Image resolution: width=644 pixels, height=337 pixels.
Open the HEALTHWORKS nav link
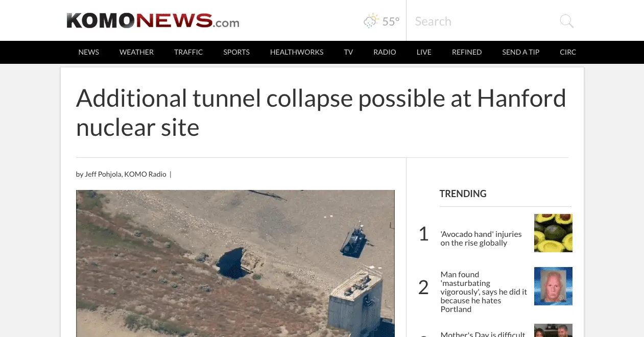pos(297,52)
